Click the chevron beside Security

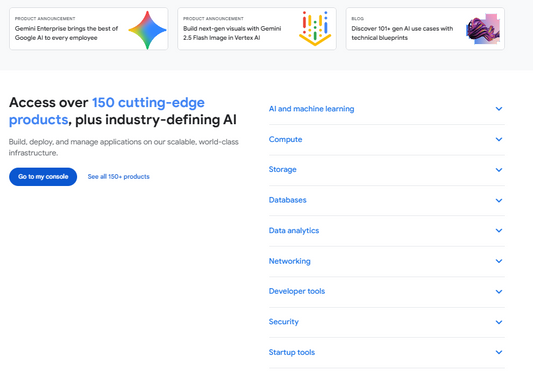point(499,322)
